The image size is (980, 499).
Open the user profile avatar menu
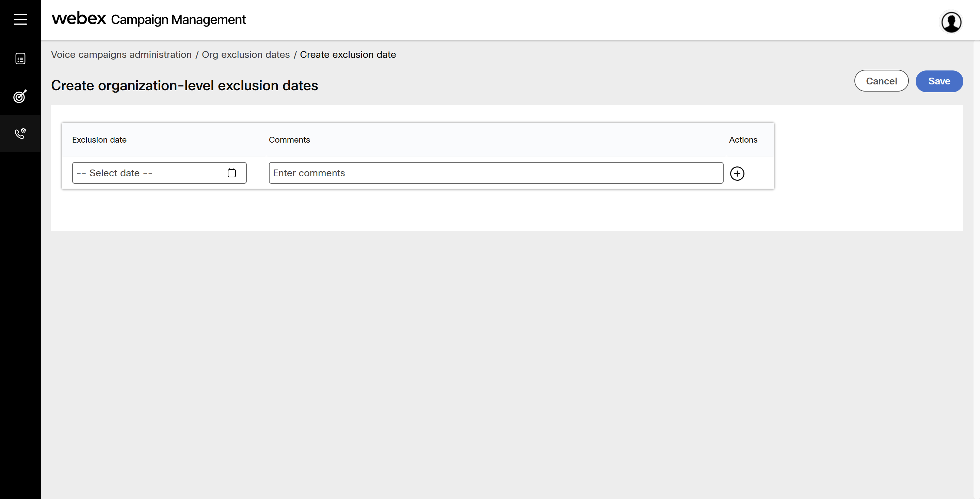[x=951, y=22]
